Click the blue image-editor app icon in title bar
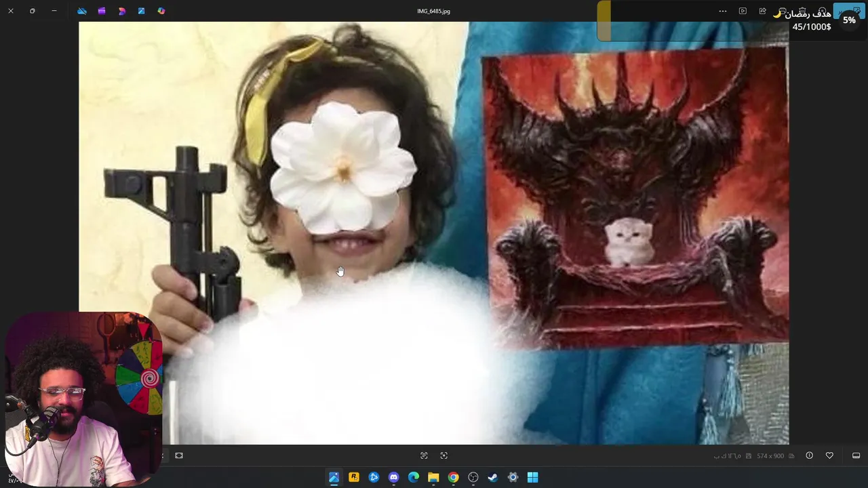The height and width of the screenshot is (488, 868). pos(142,11)
